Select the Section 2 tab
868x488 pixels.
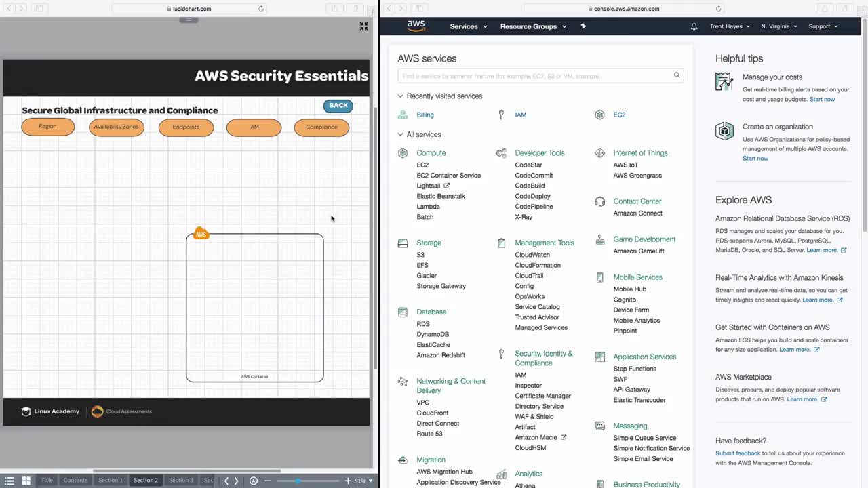146,481
